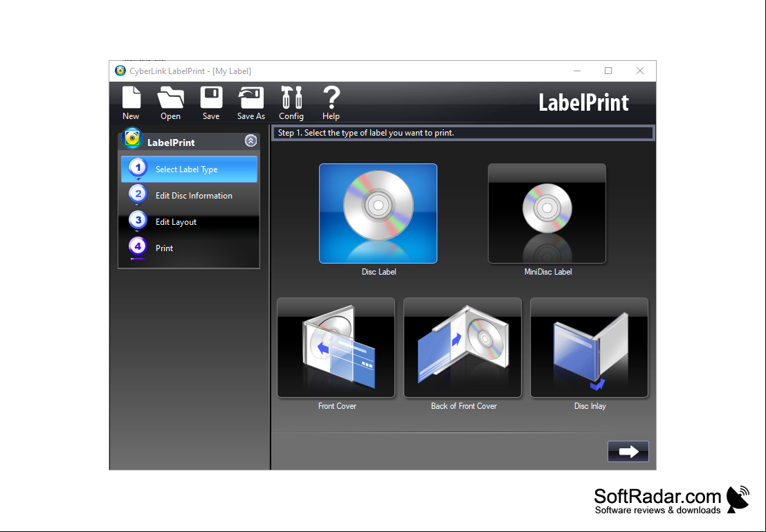The image size is (766, 532).
Task: Choose the Save As toolbar icon
Action: (x=251, y=98)
